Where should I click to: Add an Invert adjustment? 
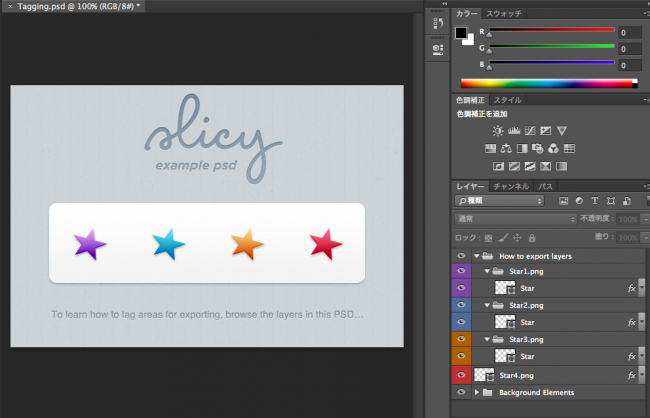498,166
